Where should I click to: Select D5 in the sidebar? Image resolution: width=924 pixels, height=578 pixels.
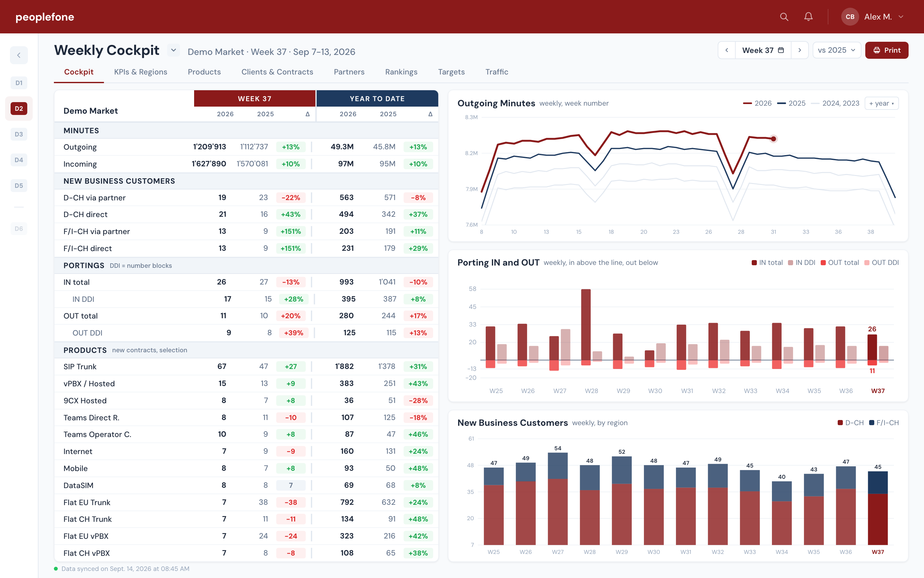[x=19, y=186]
